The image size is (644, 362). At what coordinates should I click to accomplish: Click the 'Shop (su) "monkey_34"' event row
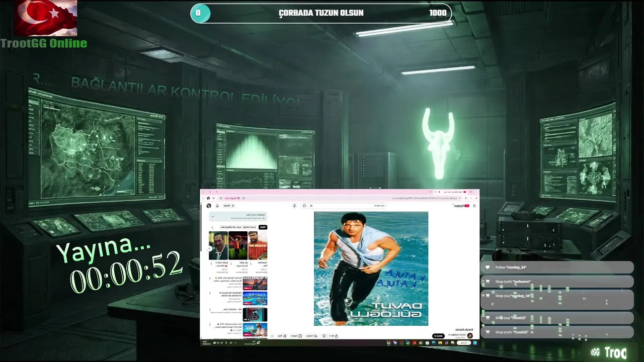tap(557, 299)
